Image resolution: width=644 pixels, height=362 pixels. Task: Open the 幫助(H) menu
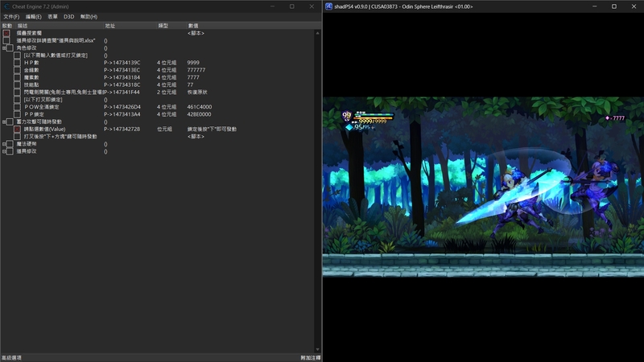coord(89,17)
